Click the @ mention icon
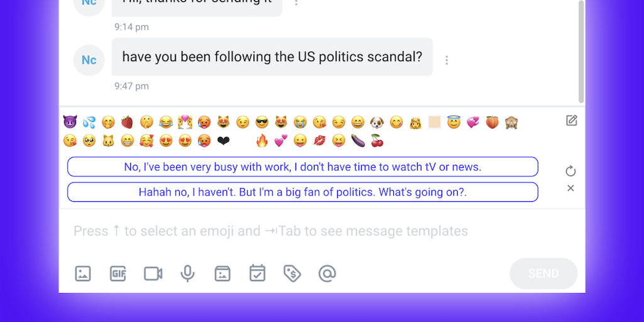 [x=327, y=274]
